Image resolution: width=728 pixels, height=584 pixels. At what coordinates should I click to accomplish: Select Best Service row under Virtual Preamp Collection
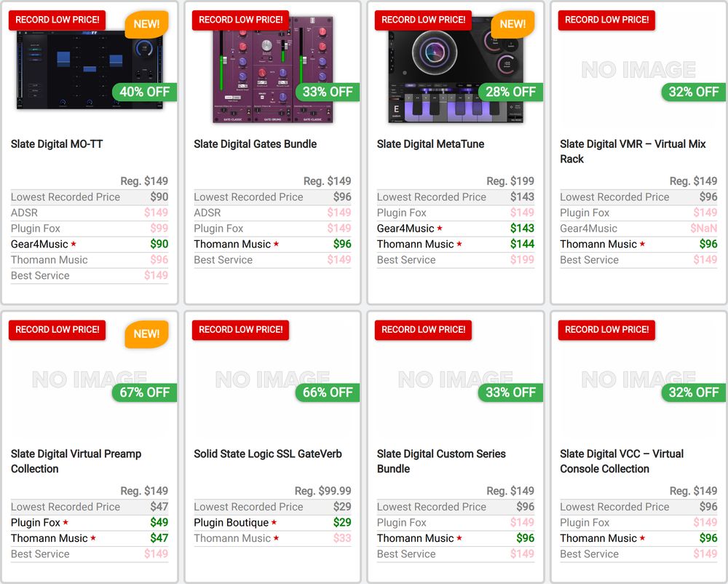(x=90, y=554)
